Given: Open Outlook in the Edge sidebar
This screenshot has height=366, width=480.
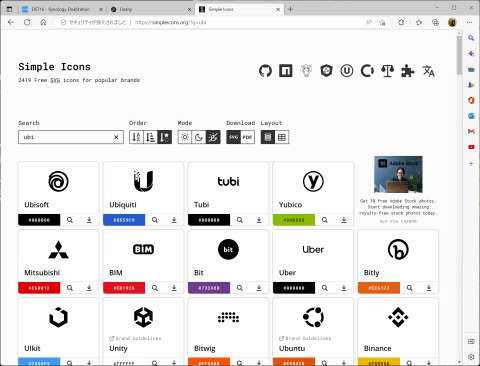Looking at the screenshot, I should 471,116.
